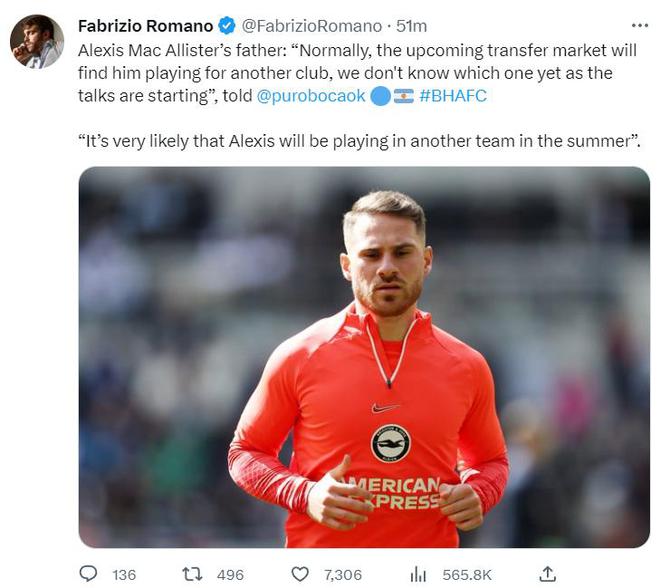The height and width of the screenshot is (588, 660).
Task: Click the blue verified badge
Action: pos(227,26)
